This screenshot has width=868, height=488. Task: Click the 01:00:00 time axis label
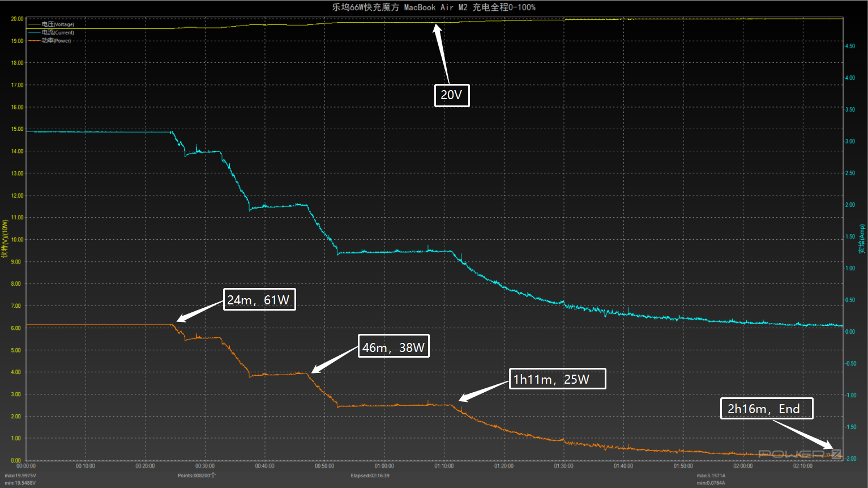pyautogui.click(x=384, y=466)
